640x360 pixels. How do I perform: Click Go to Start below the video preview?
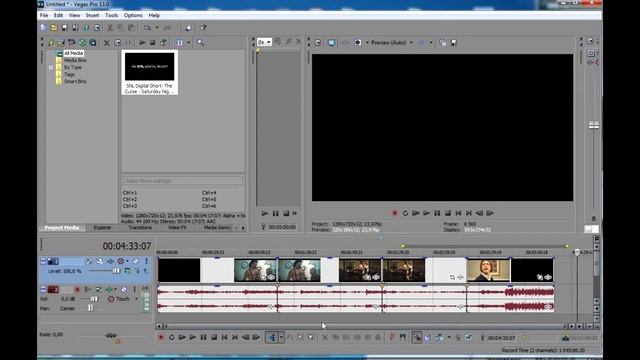click(458, 213)
